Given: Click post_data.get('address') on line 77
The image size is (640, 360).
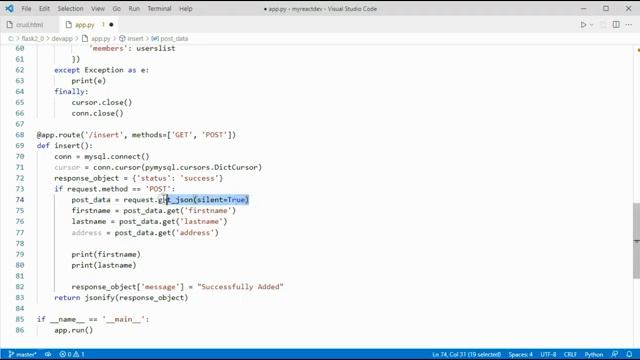Looking at the screenshot, I should tap(167, 233).
